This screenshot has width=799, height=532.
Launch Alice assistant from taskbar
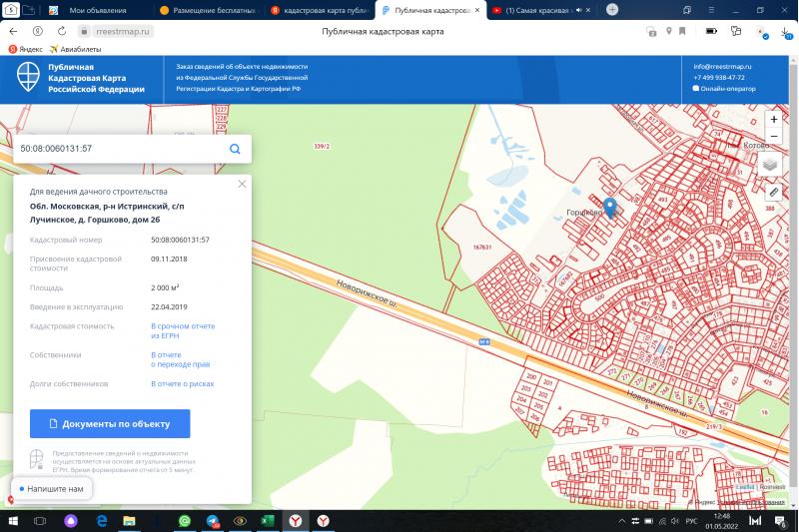[71, 521]
